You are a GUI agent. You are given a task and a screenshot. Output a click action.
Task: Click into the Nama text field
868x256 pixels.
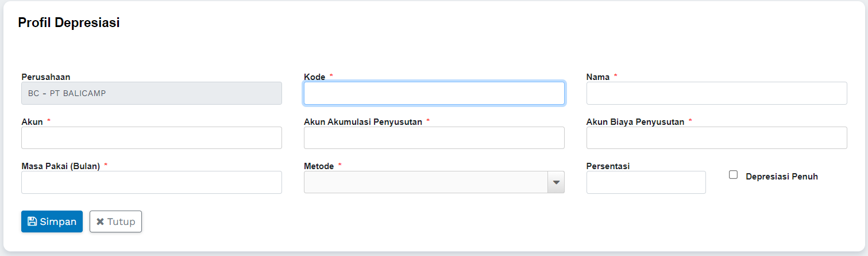[x=716, y=93]
